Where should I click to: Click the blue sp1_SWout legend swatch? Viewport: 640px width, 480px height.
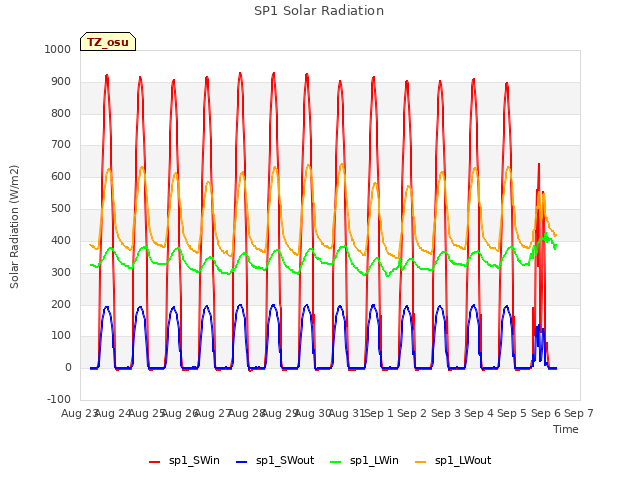(x=242, y=462)
